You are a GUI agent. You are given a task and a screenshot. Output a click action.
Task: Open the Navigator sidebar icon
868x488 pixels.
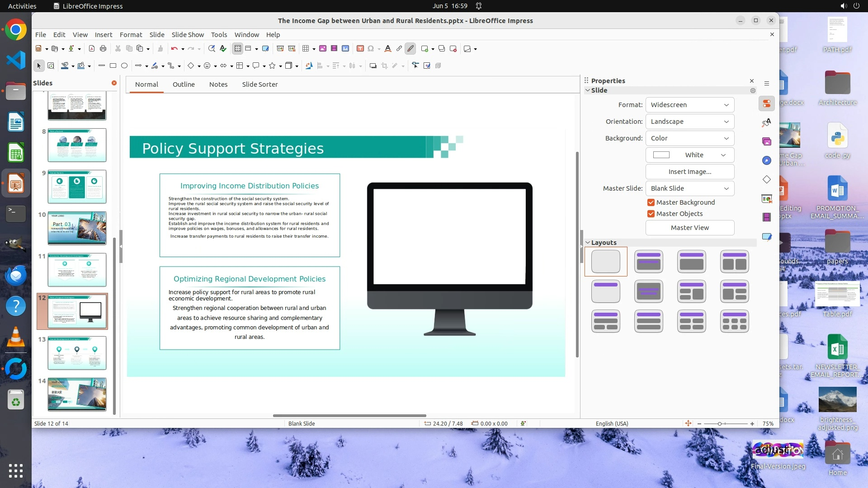tap(767, 161)
